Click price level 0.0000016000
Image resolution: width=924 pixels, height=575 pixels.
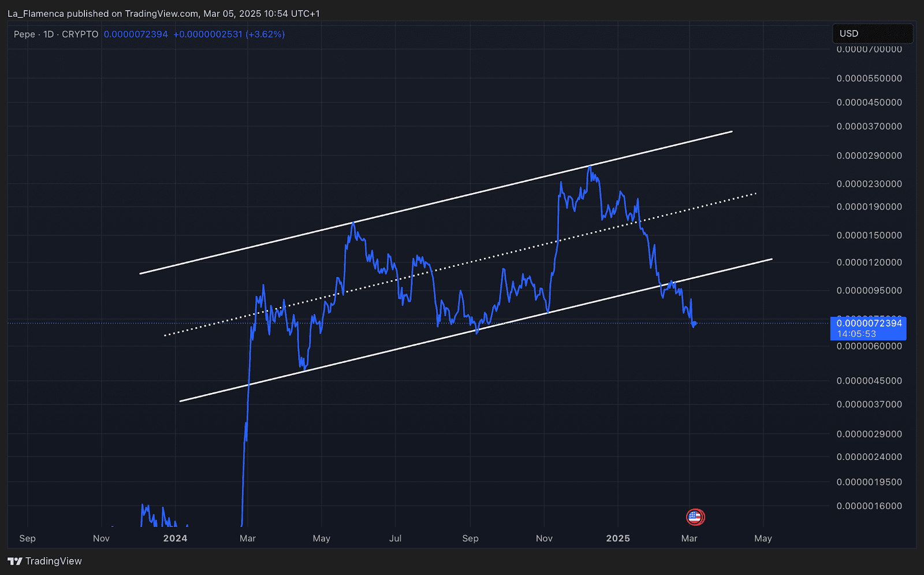869,506
